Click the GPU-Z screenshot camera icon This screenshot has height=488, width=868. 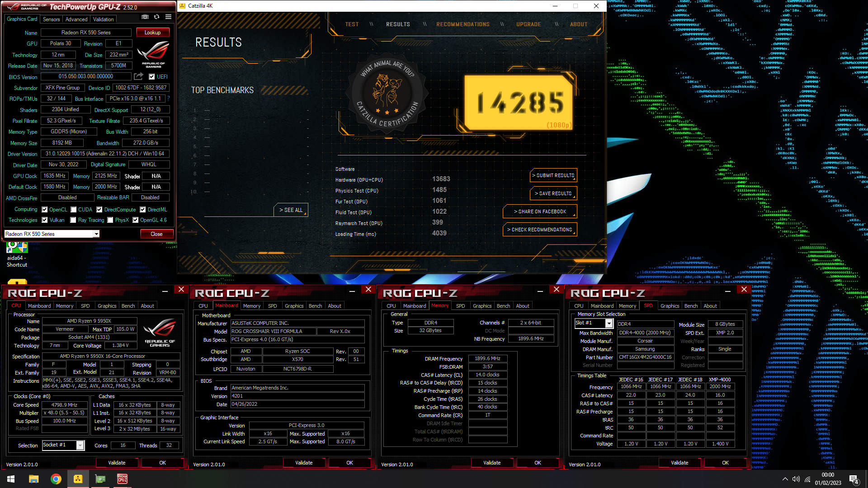[x=145, y=17]
